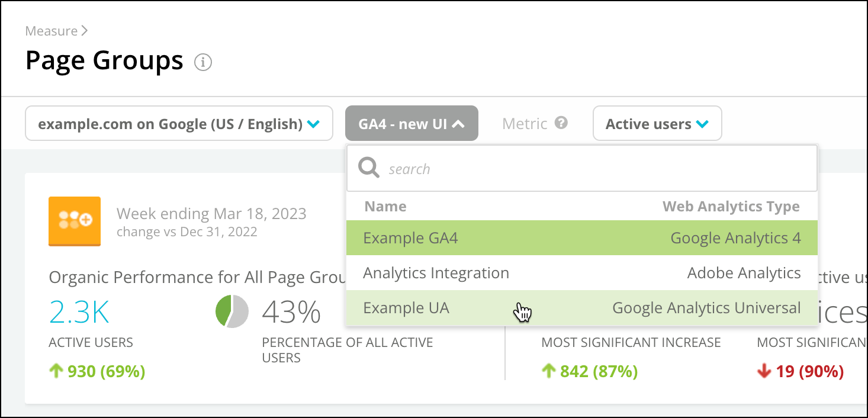Click the Measure breadcrumb link

coord(52,31)
